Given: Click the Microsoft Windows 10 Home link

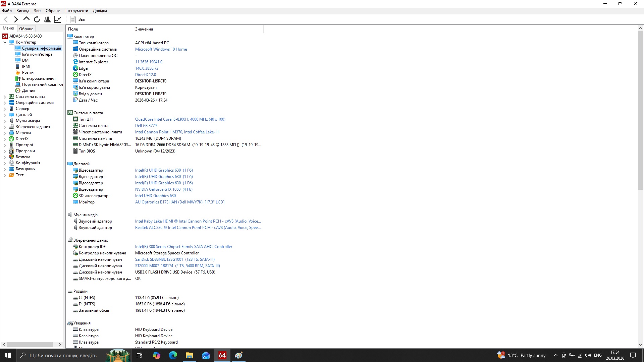Looking at the screenshot, I should coord(161,49).
